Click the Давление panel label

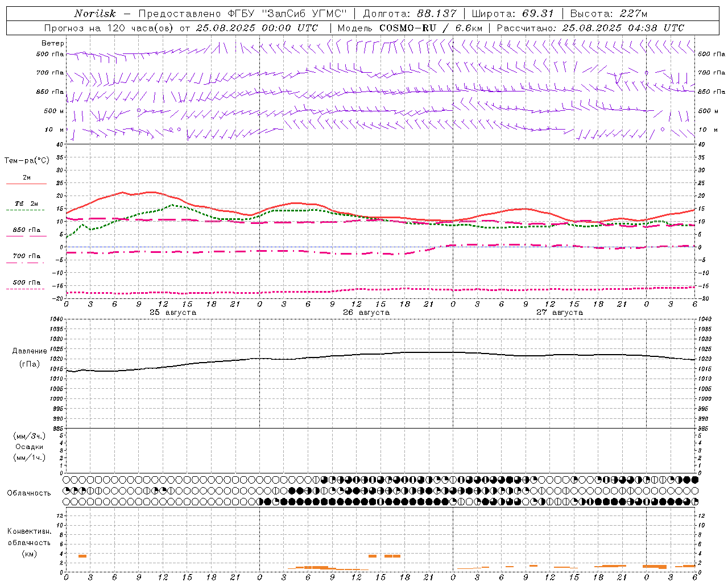point(30,351)
